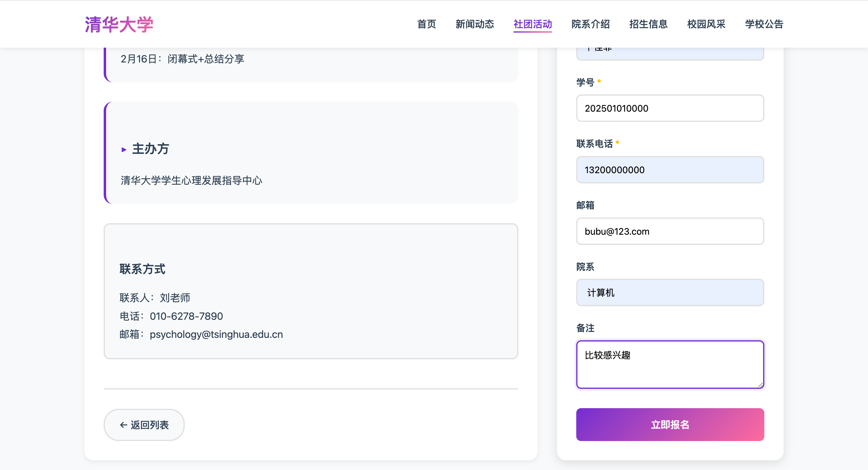
Task: Open the 院系介绍 menu item
Action: pyautogui.click(x=590, y=24)
